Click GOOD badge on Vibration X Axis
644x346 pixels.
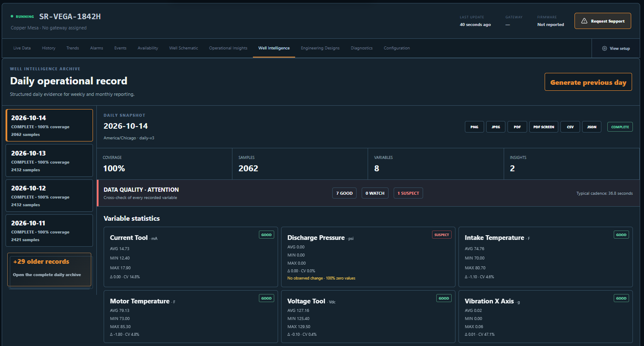[x=621, y=298]
